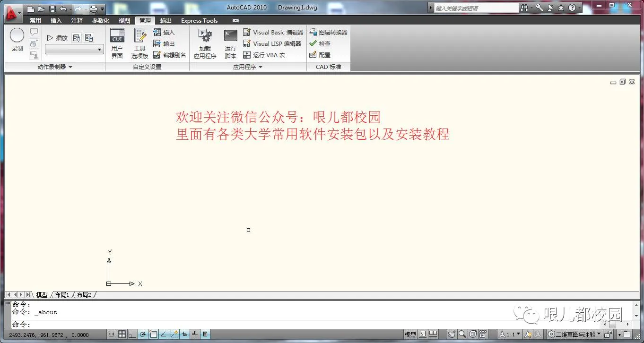Toggle Ortho mode in status bar
Viewport: 644px width, 343px height.
(132, 334)
